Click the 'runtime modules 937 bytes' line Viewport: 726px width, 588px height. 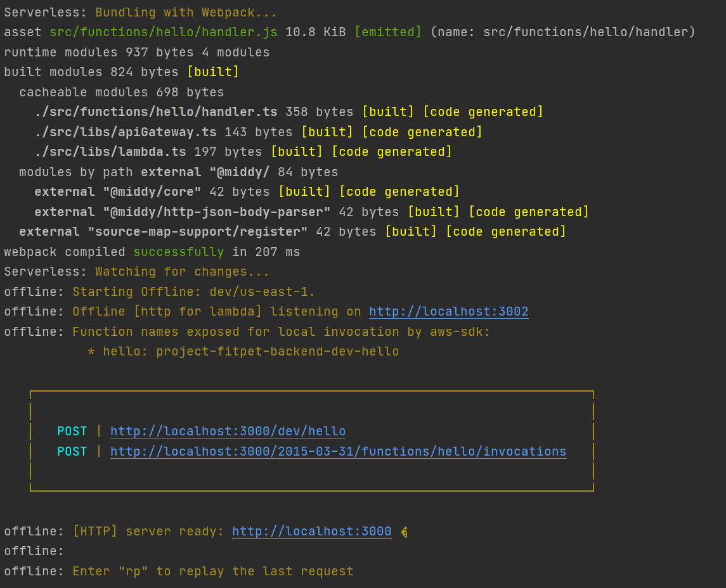tap(136, 53)
